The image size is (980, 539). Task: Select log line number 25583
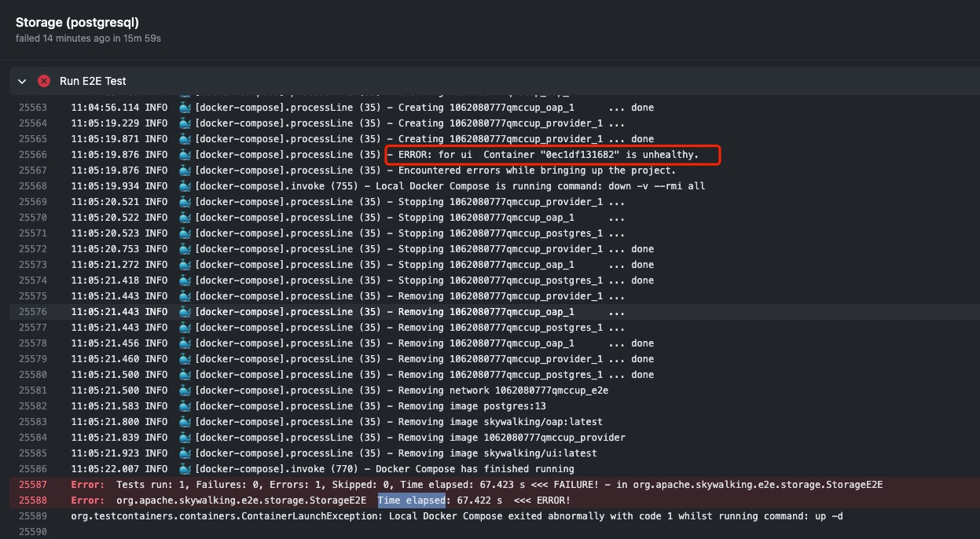point(33,422)
